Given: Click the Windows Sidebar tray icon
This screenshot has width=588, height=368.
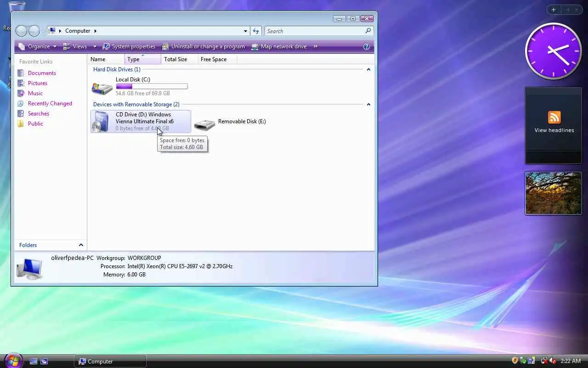Looking at the screenshot, I should [x=531, y=361].
